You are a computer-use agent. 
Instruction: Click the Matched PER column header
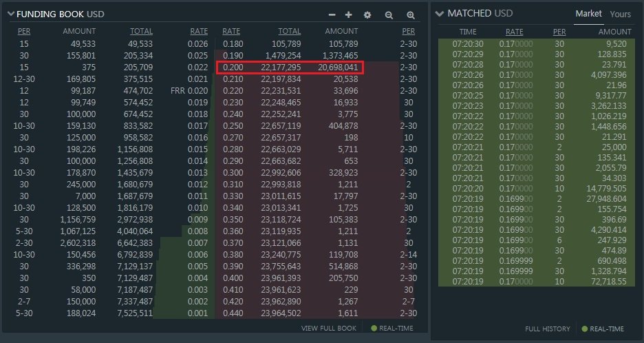pos(559,32)
